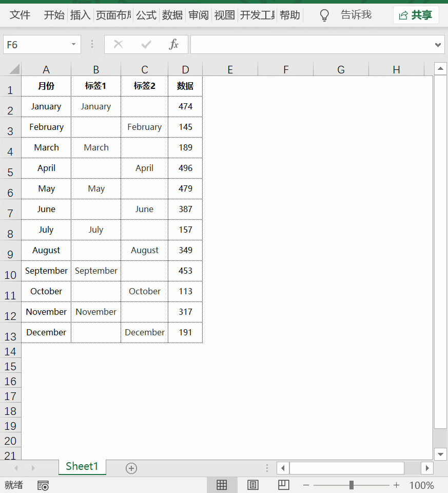The height and width of the screenshot is (493, 448).
Task: Select cell with value 113
Action: [185, 292]
